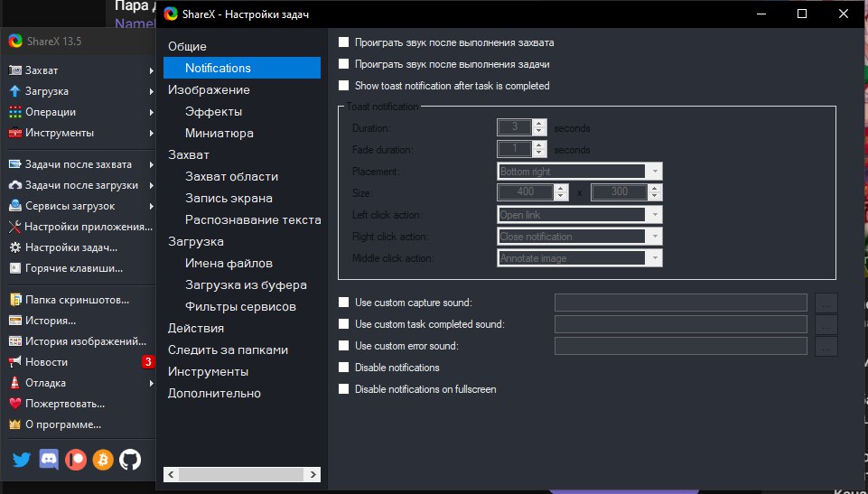Enable Проиграть звук после выполнения задачи
This screenshot has width=868, height=494.
tap(344, 63)
